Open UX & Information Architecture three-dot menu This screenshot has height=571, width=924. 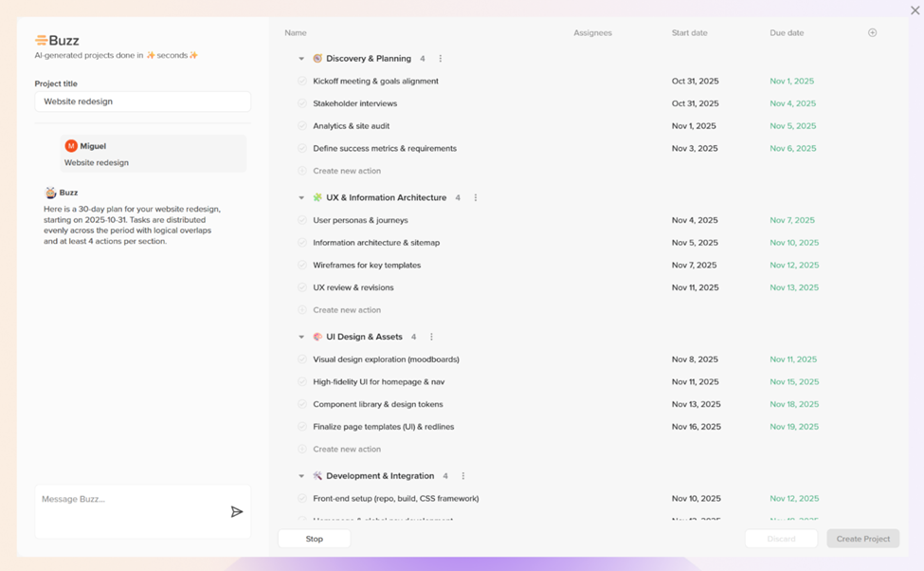pos(476,198)
